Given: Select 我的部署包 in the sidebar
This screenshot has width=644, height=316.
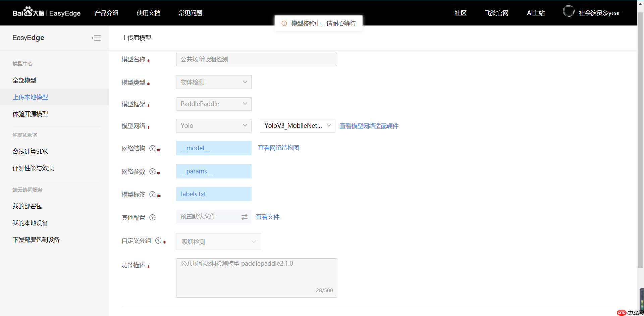Looking at the screenshot, I should tap(27, 206).
